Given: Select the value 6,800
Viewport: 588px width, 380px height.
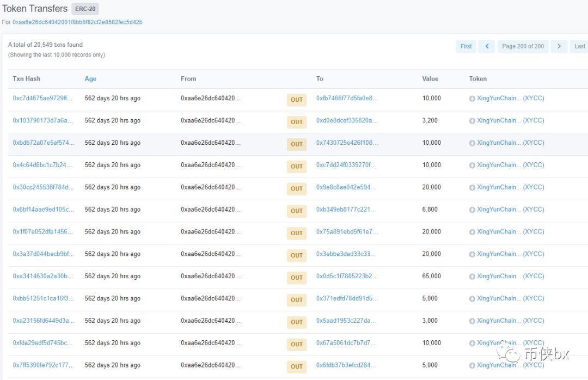Looking at the screenshot, I should 430,209.
